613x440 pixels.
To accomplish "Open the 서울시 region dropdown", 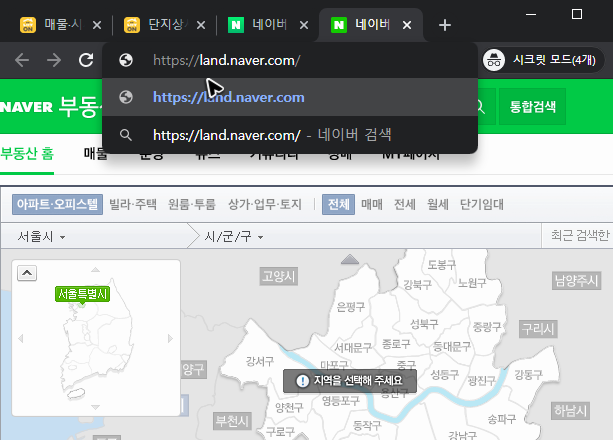I will pyautogui.click(x=41, y=236).
